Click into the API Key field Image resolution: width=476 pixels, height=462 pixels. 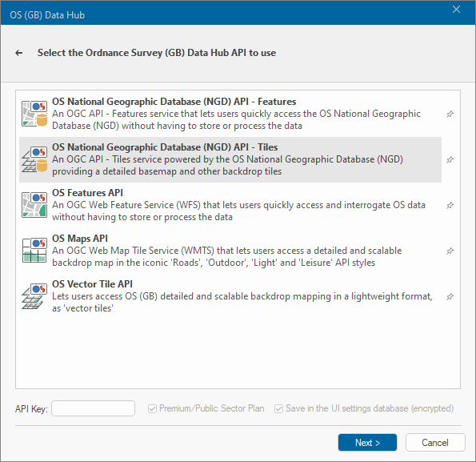pyautogui.click(x=93, y=408)
